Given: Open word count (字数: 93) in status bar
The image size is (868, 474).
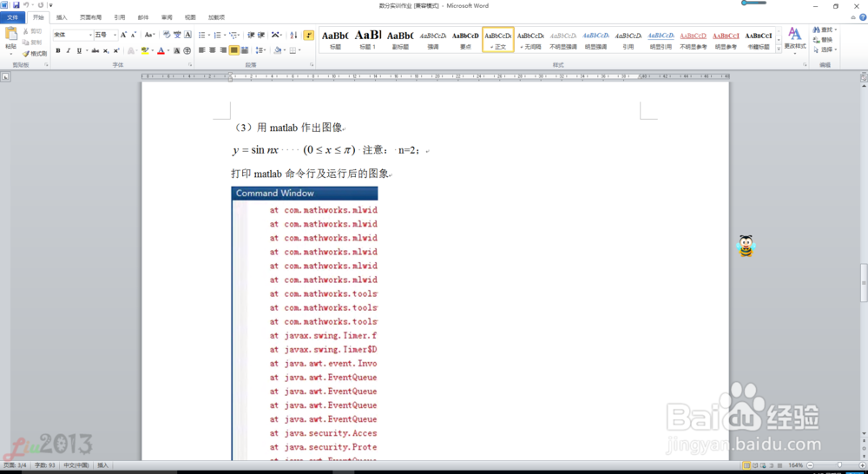Looking at the screenshot, I should (45, 465).
